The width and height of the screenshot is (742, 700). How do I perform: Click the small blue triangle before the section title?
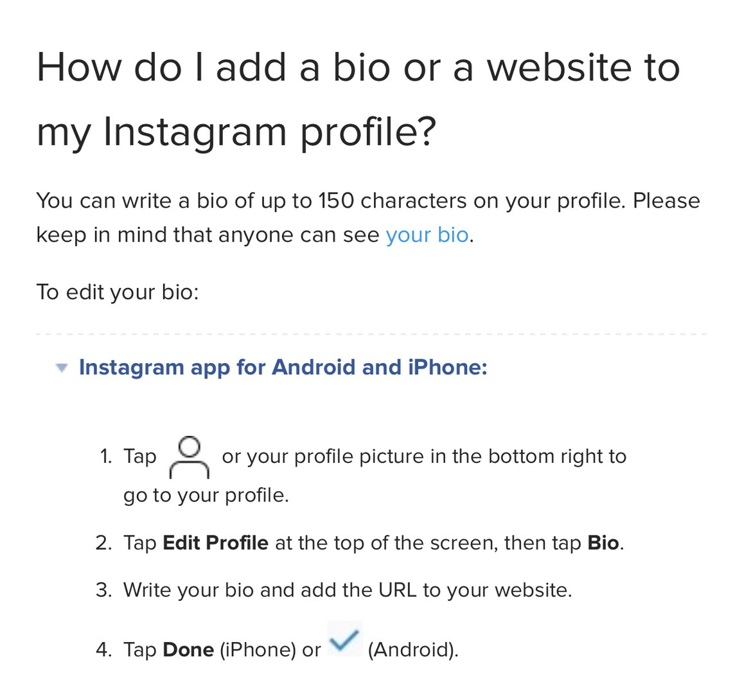click(62, 368)
